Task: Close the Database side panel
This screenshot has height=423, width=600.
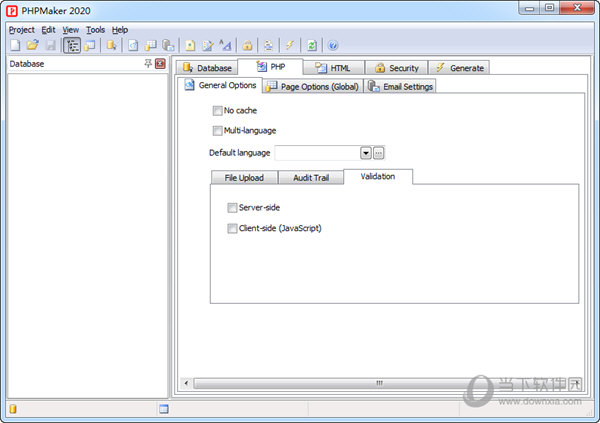Action: [x=160, y=64]
